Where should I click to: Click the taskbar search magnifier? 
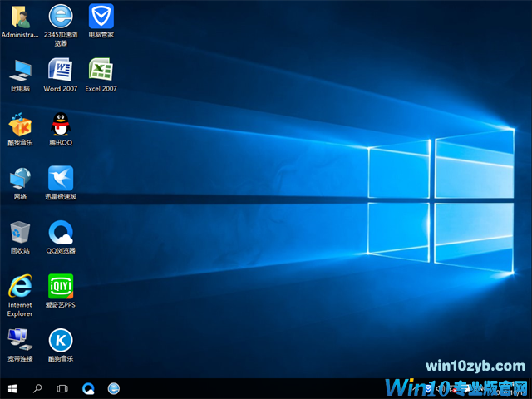37,388
